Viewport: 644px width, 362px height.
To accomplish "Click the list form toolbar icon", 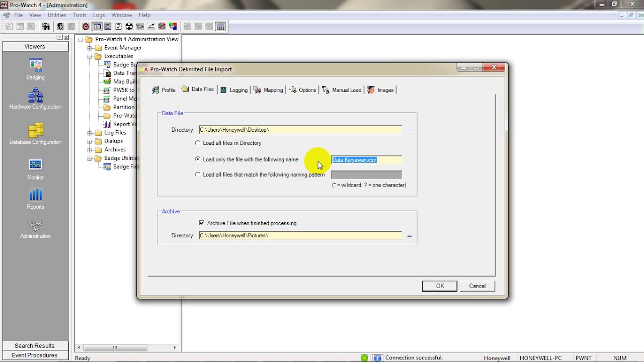I will click(x=108, y=27).
